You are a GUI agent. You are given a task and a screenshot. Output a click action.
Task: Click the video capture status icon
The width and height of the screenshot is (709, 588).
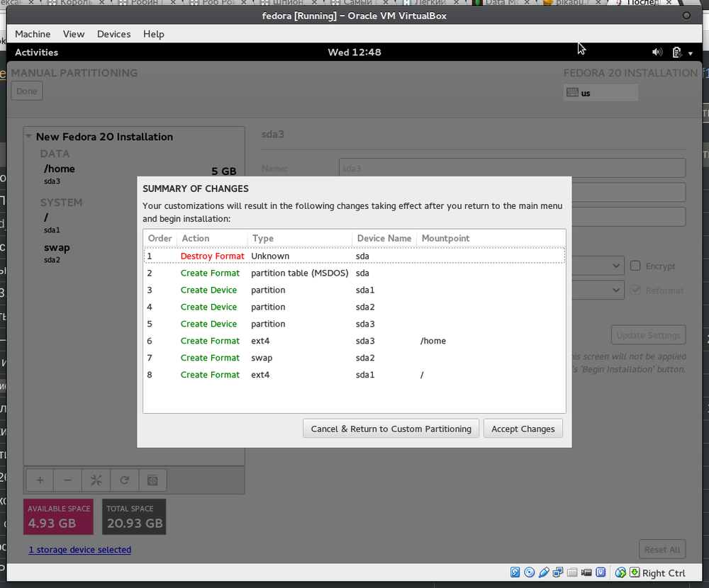pyautogui.click(x=586, y=572)
